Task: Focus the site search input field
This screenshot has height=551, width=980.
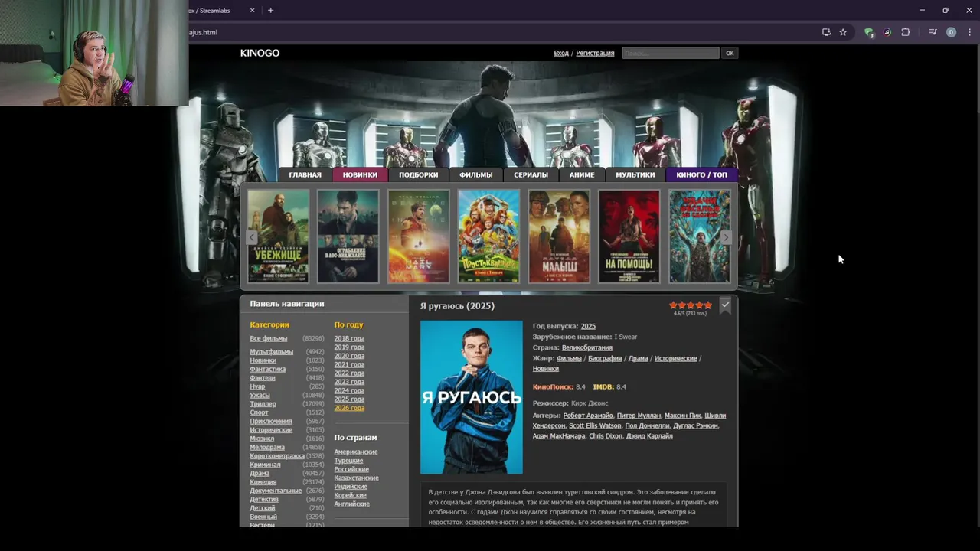Action: pyautogui.click(x=671, y=53)
